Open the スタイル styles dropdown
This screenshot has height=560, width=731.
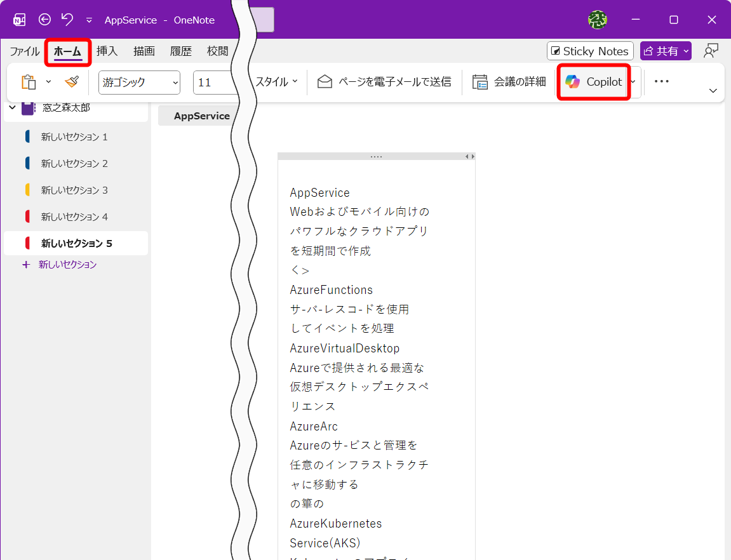(276, 82)
